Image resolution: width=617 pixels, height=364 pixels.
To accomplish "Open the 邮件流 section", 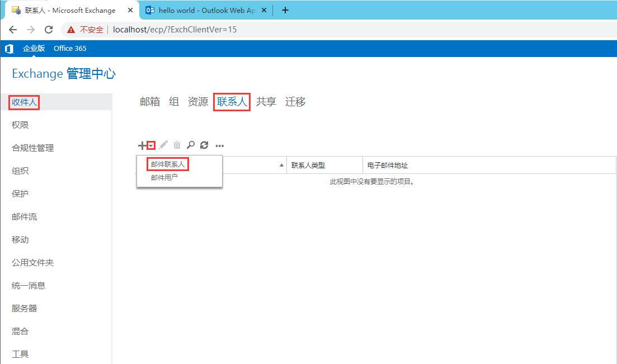I will 25,217.
